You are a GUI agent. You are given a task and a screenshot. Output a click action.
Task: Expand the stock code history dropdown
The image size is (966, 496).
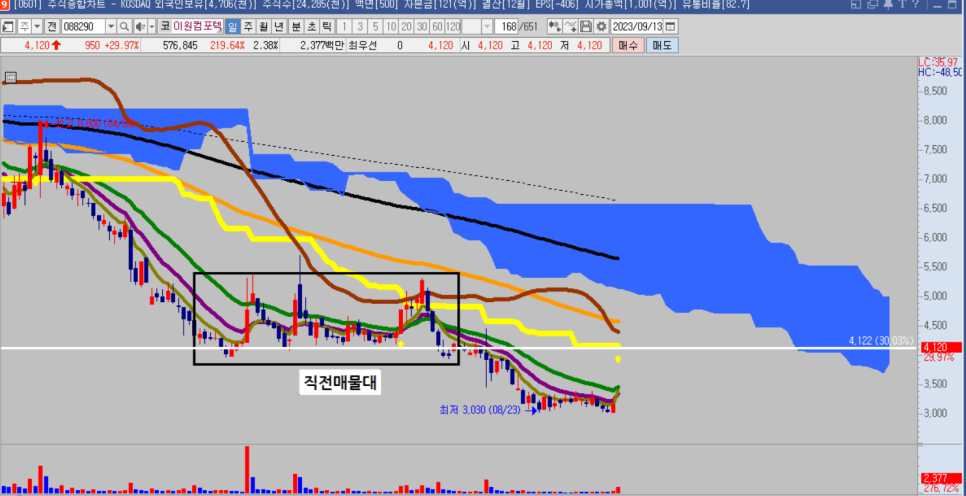pos(111,26)
